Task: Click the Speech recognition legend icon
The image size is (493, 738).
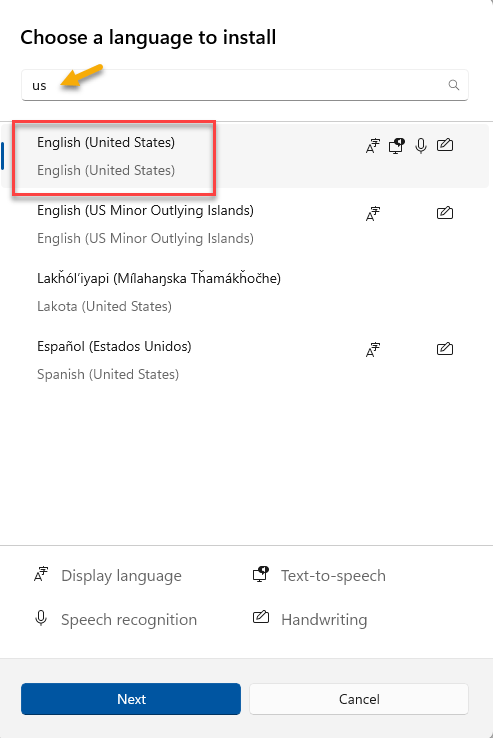Action: point(41,618)
